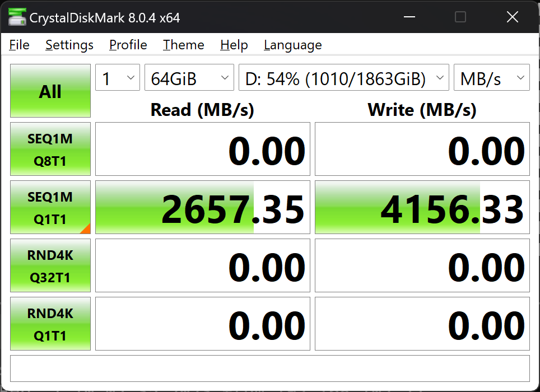
Task: Click the SEQ1M Q1T1 read value 2657.35
Action: [x=203, y=207]
